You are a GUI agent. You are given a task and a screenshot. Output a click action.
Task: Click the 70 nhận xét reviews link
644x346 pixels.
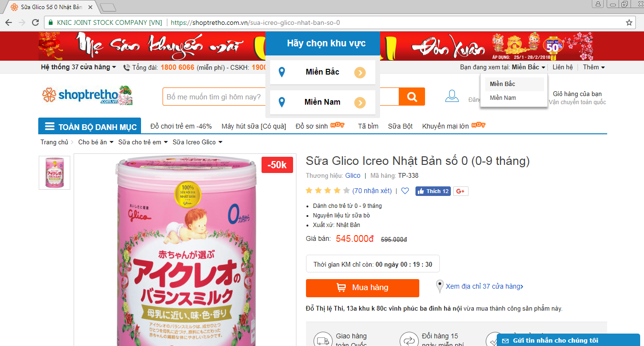coord(372,191)
